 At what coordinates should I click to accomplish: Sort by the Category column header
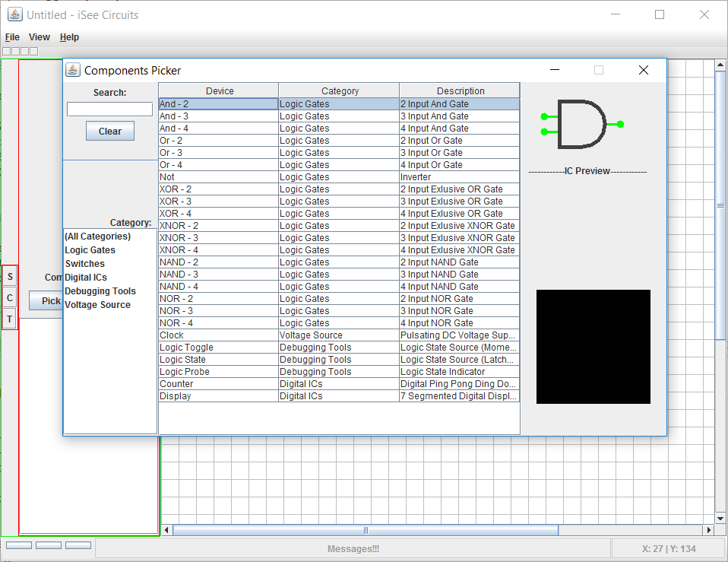pos(339,90)
